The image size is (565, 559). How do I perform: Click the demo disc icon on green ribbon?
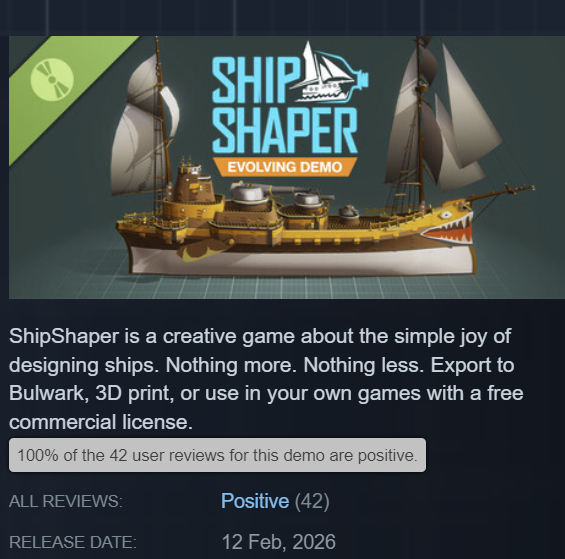pyautogui.click(x=52, y=79)
